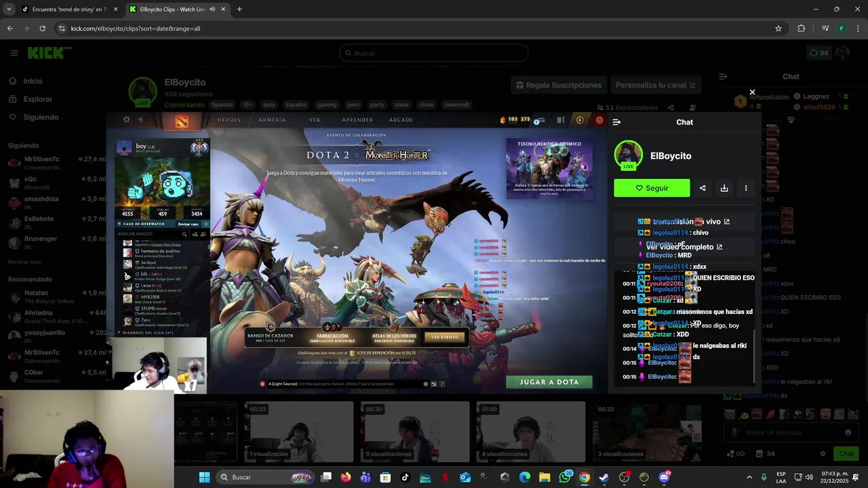This screenshot has height=488, width=868.
Task: Click Mostrar más in sidebar
Action: [24, 262]
